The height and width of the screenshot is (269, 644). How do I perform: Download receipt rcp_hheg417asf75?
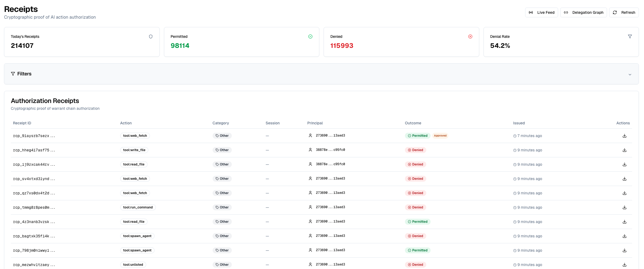click(625, 150)
